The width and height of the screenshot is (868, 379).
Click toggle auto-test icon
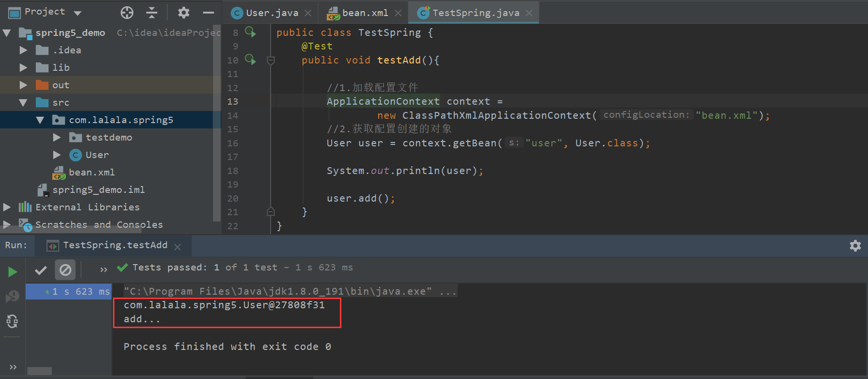(x=13, y=321)
